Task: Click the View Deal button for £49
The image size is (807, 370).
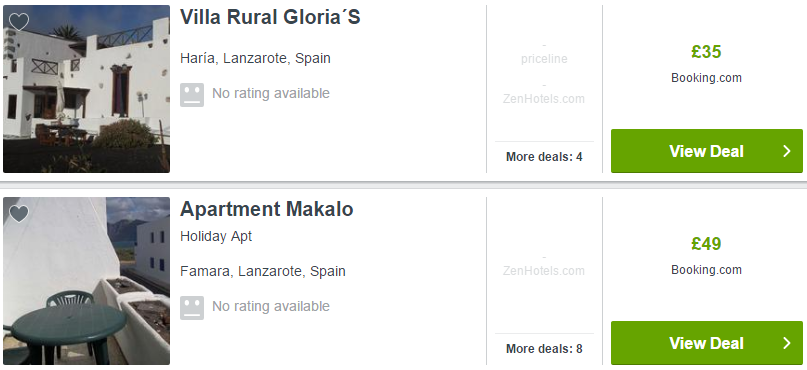Action: click(x=707, y=343)
